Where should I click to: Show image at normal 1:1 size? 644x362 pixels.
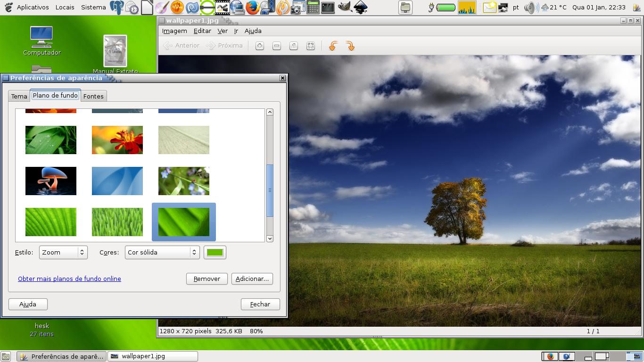294,46
